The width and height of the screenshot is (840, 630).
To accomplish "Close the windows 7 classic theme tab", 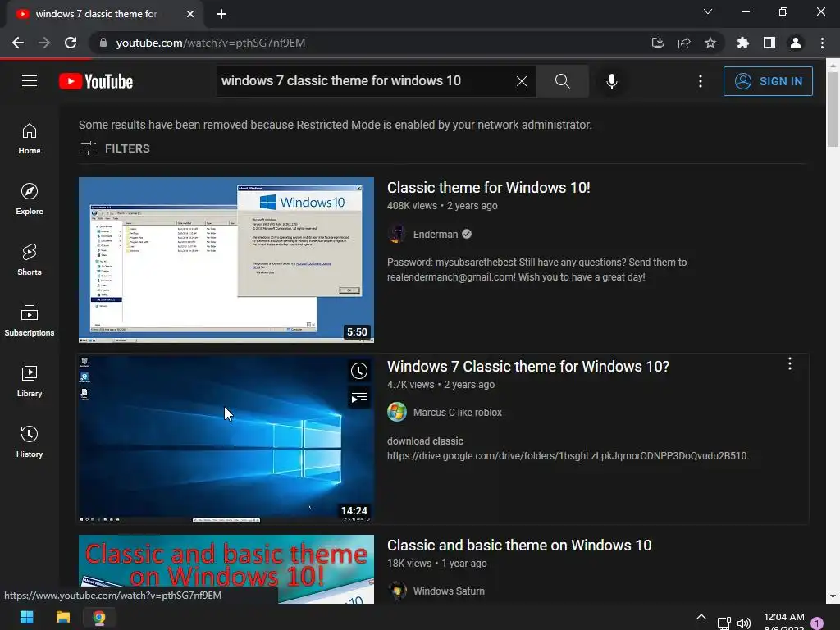I will pos(190,14).
